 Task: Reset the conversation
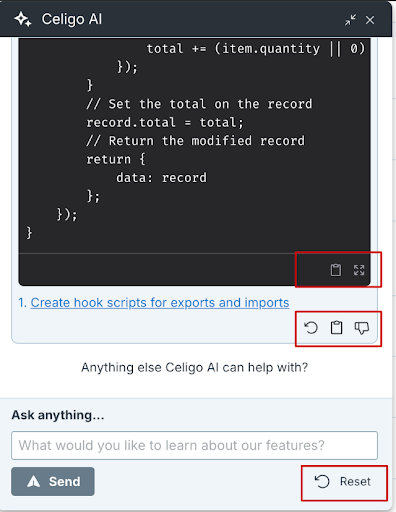click(x=343, y=482)
